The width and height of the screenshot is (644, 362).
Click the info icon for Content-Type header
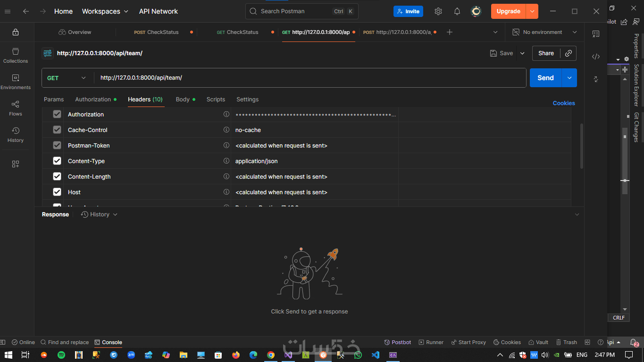pyautogui.click(x=226, y=161)
